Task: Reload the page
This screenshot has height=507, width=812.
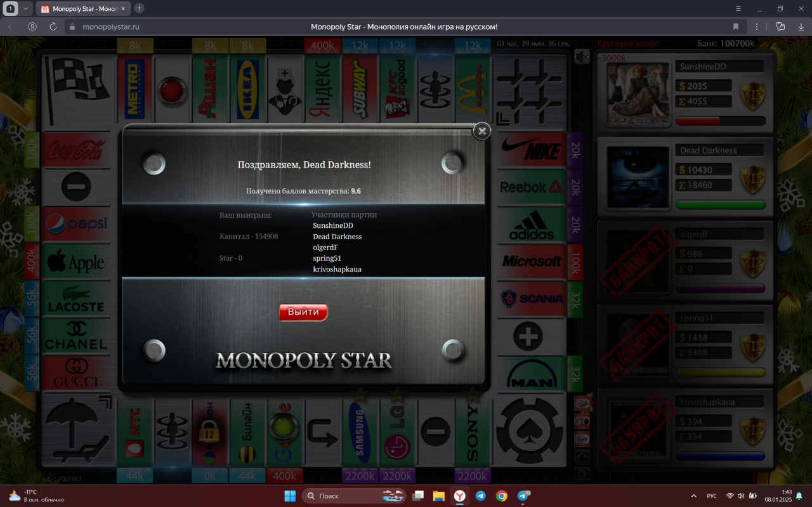Action: 53,27
